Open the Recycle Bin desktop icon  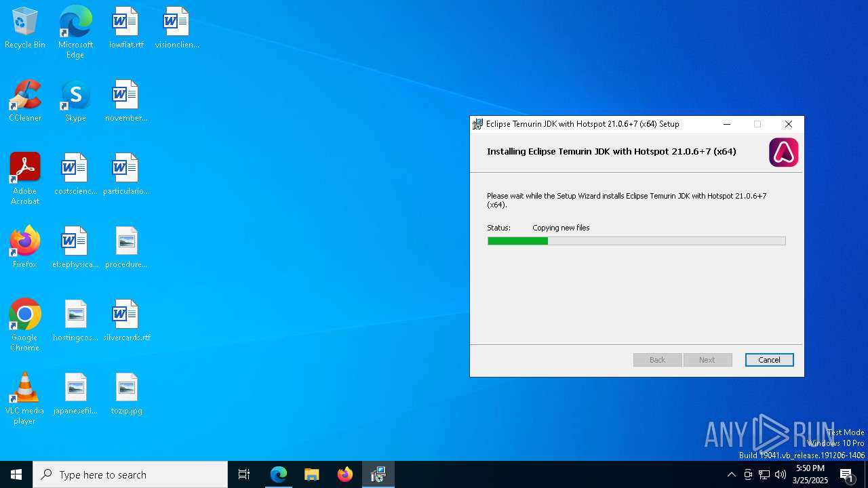coord(25,28)
